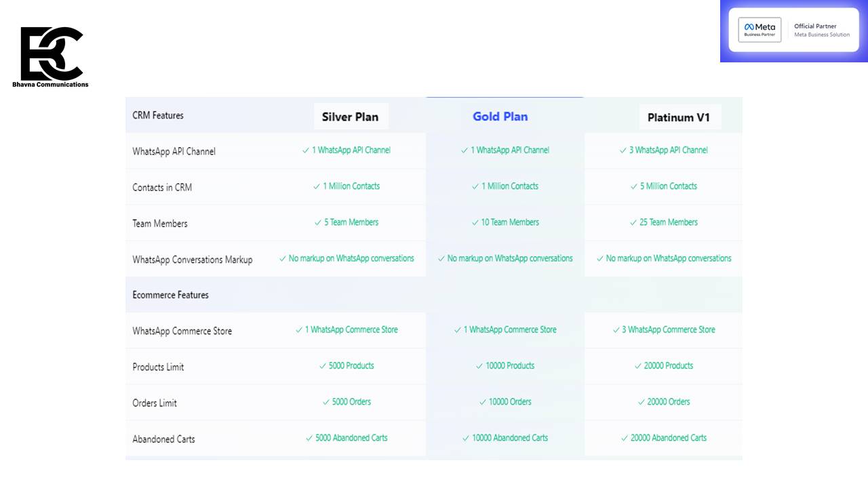Click checkmark next to 20000 Products
The width and height of the screenshot is (868, 488).
(x=638, y=366)
